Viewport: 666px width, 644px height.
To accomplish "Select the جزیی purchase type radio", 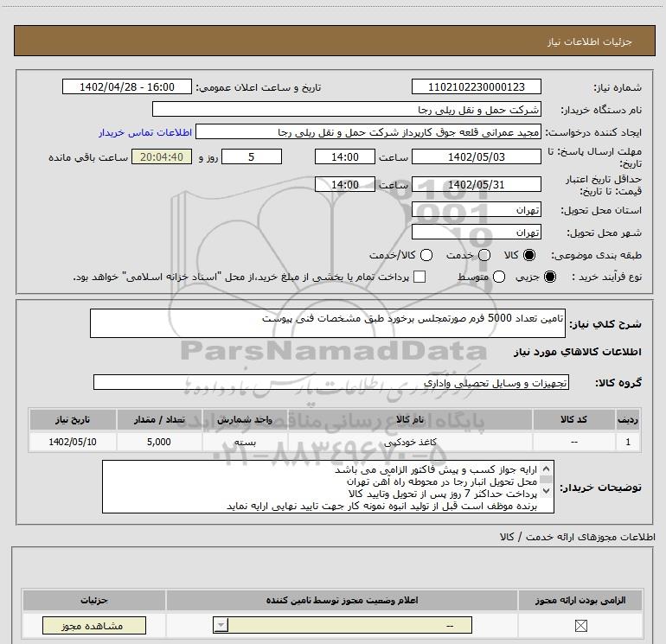I will pyautogui.click(x=550, y=277).
